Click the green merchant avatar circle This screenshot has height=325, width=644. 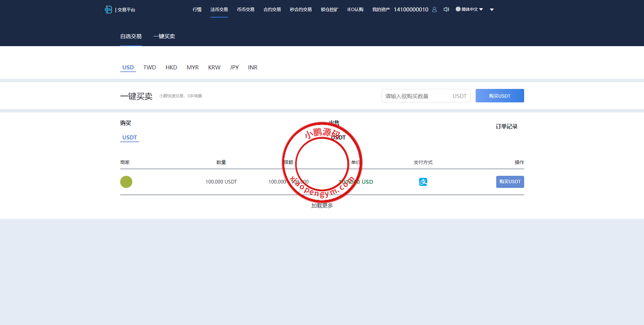pyautogui.click(x=126, y=182)
